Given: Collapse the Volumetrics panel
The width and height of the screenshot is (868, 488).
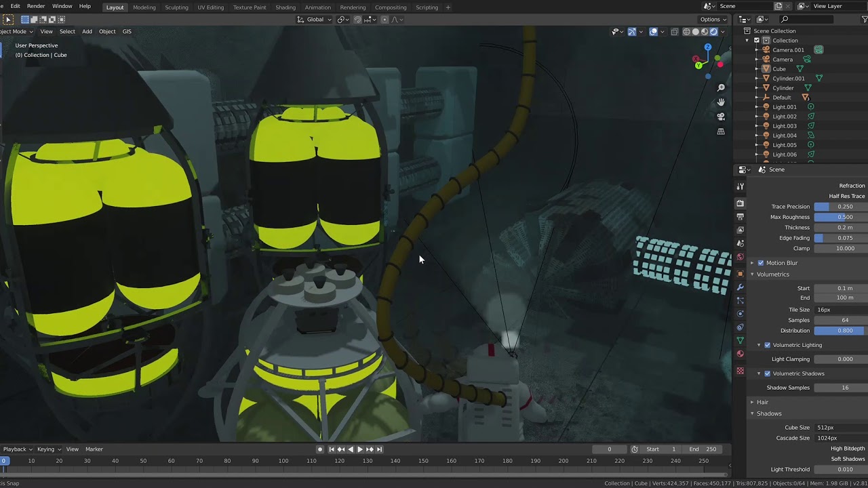Looking at the screenshot, I should [772, 274].
